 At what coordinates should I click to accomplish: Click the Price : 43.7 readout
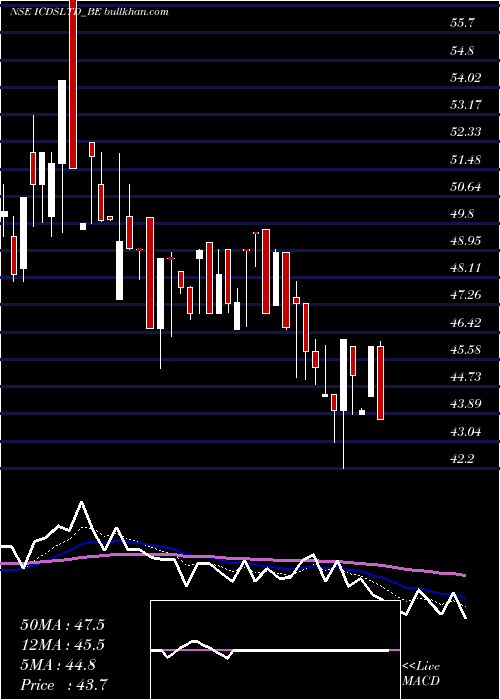(x=63, y=685)
